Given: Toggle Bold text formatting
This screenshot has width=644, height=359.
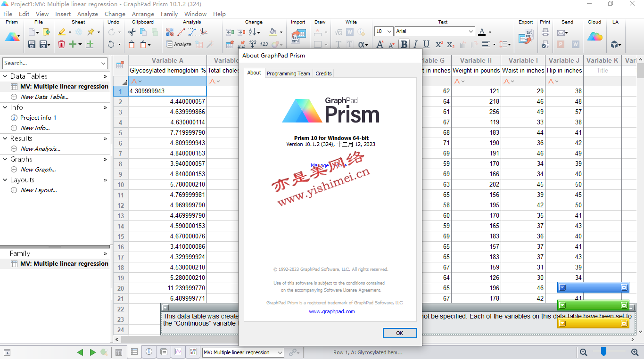Looking at the screenshot, I should tap(404, 44).
